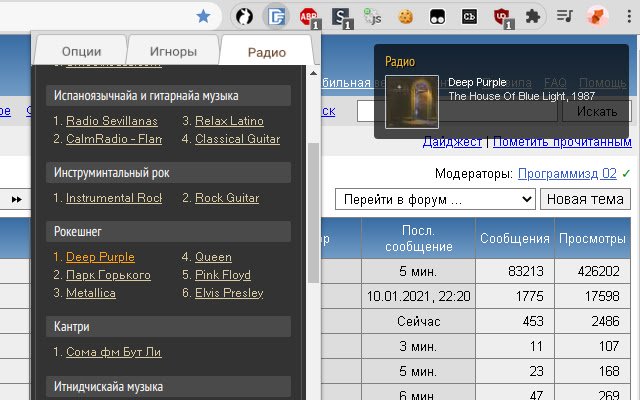Click the 10.01.2021, 22:20 last message cell
Screen dimensions: 640x400
(418, 296)
